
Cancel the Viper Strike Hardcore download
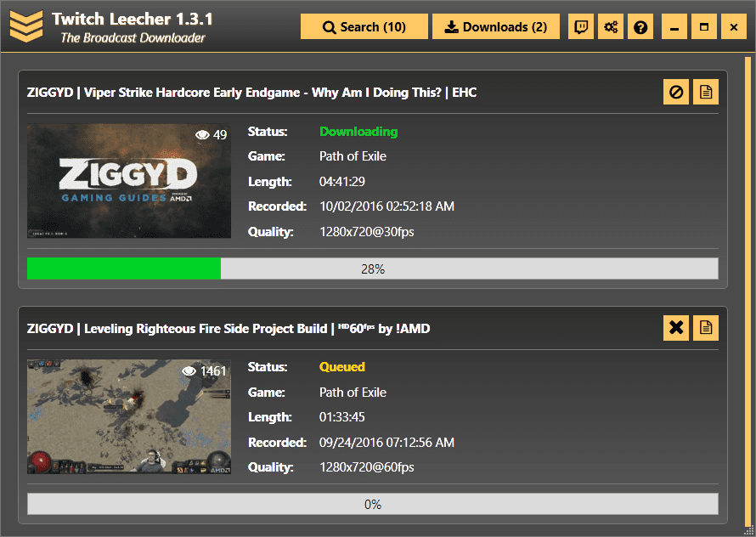pyautogui.click(x=676, y=91)
